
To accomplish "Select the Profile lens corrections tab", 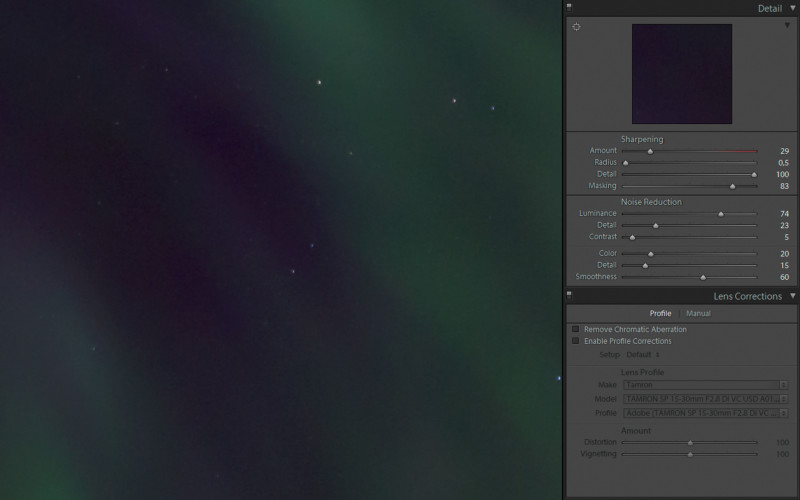I will 660,313.
